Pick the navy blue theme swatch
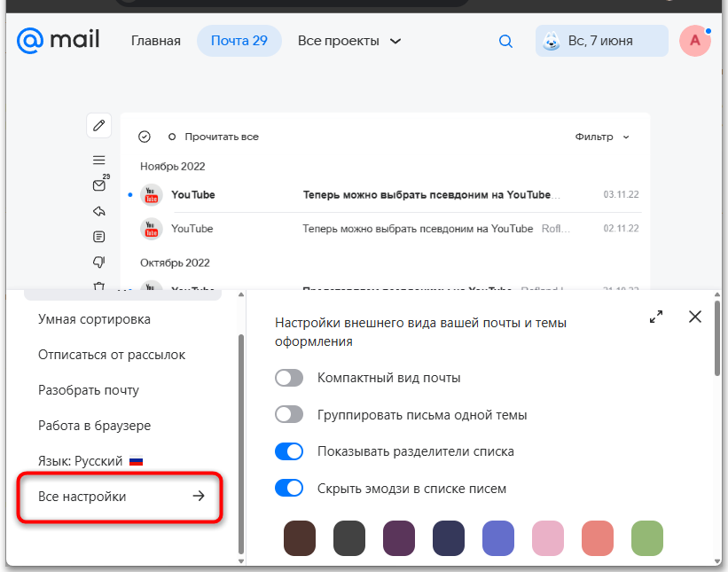Viewport: 728px width, 572px height. [449, 538]
